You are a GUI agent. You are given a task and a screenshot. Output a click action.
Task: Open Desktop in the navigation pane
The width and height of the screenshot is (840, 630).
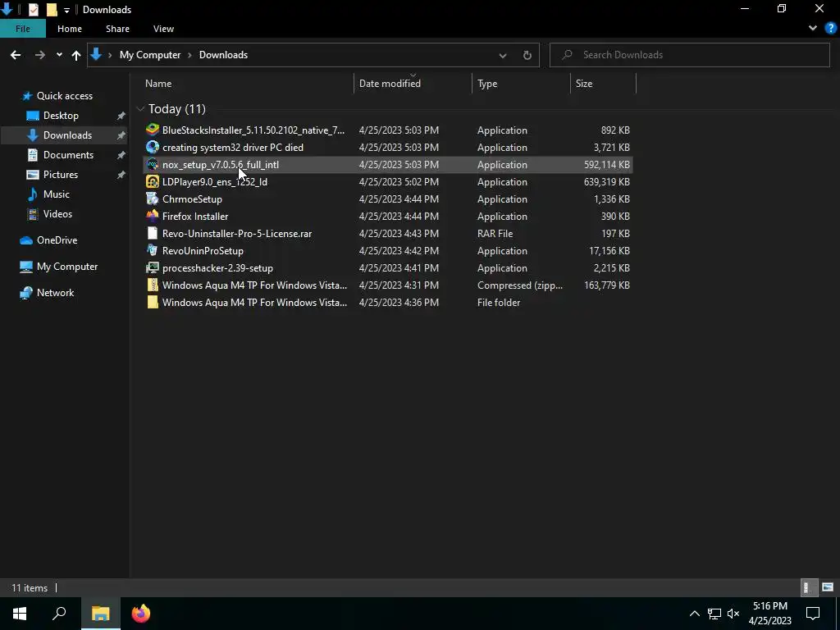(61, 116)
